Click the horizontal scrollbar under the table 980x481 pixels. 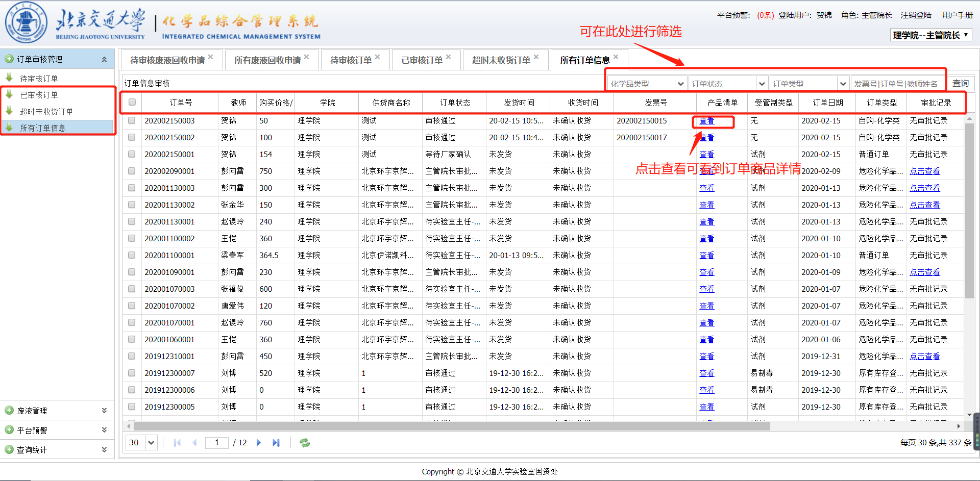[x=451, y=426]
